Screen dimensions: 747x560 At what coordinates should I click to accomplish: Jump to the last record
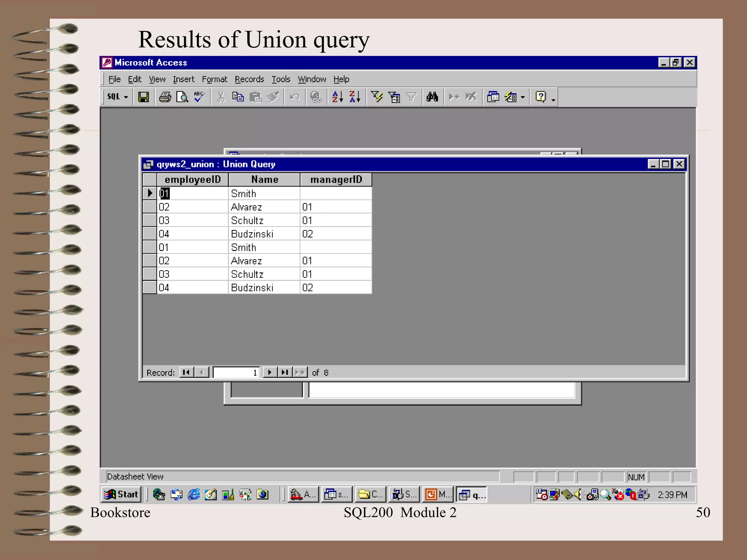pos(285,372)
